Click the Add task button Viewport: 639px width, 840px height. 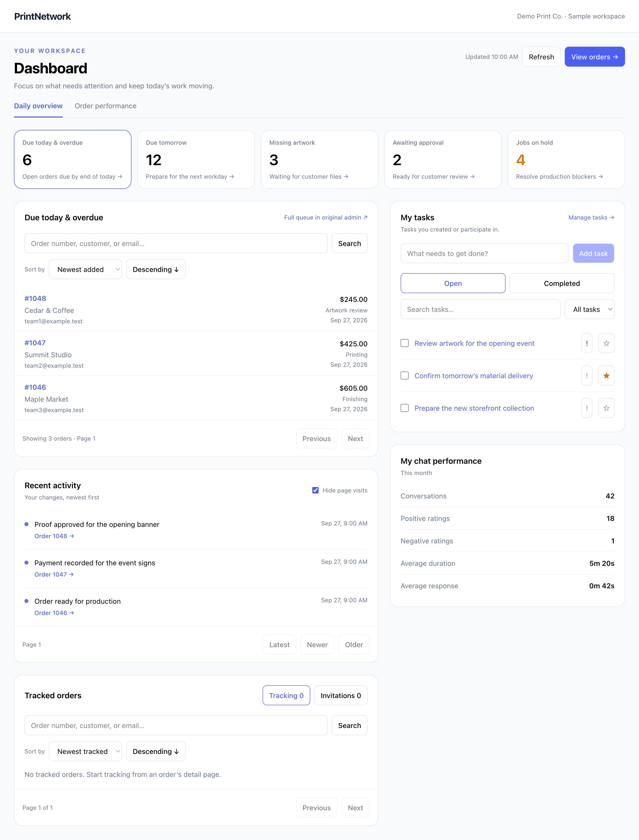593,253
